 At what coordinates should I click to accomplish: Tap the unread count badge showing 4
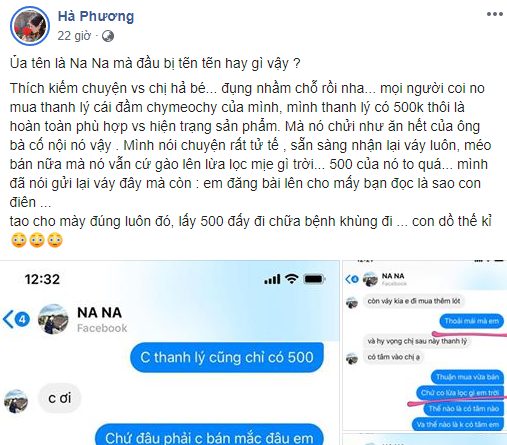click(22, 320)
